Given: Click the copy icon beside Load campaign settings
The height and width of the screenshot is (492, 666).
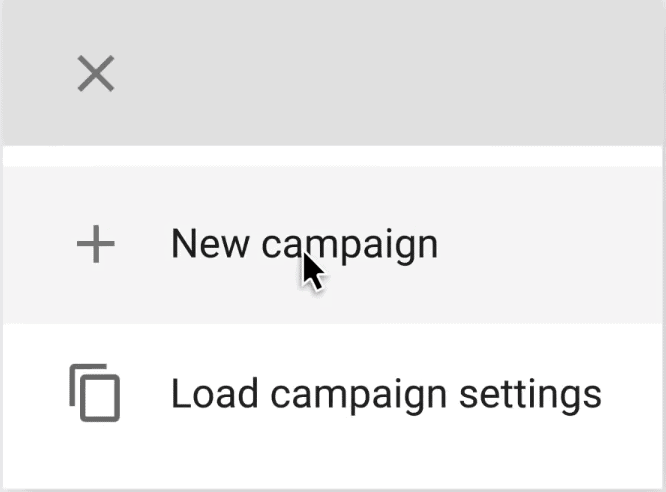Looking at the screenshot, I should tap(95, 393).
